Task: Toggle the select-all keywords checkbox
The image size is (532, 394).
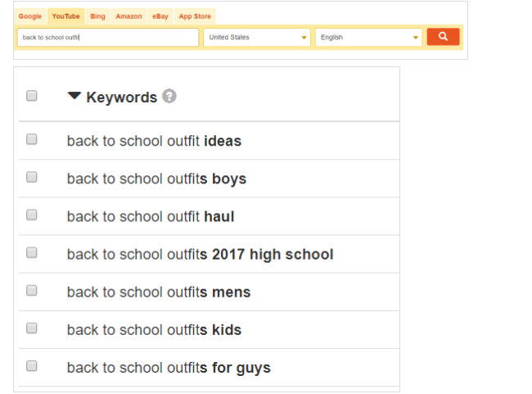Action: 32,96
